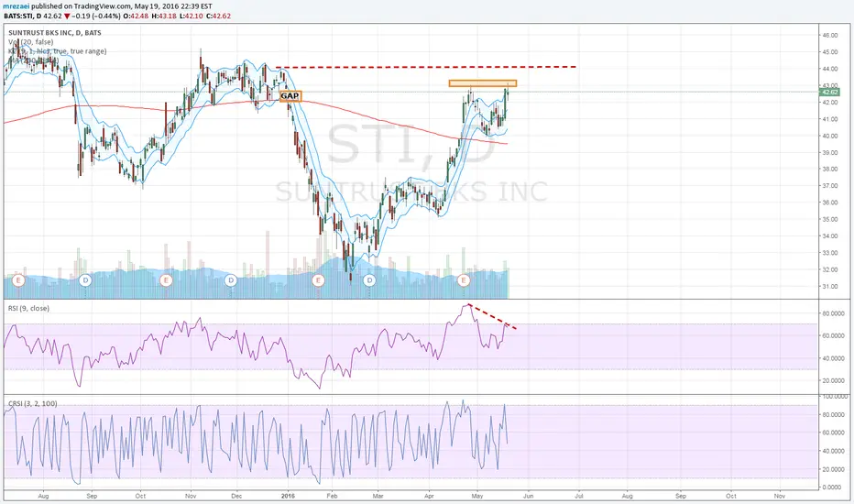Click the red down-triangle next to 42.62 in header
Screen dimensions: 854x504
coord(67,16)
